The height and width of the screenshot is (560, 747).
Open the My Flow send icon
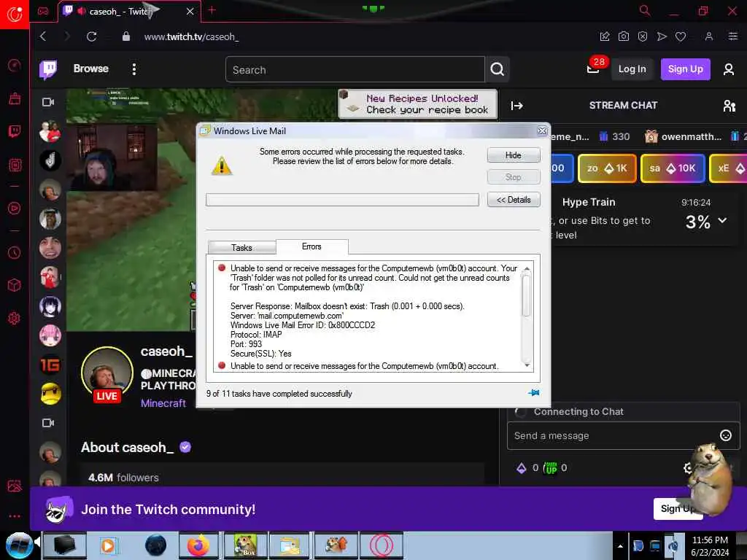[662, 36]
